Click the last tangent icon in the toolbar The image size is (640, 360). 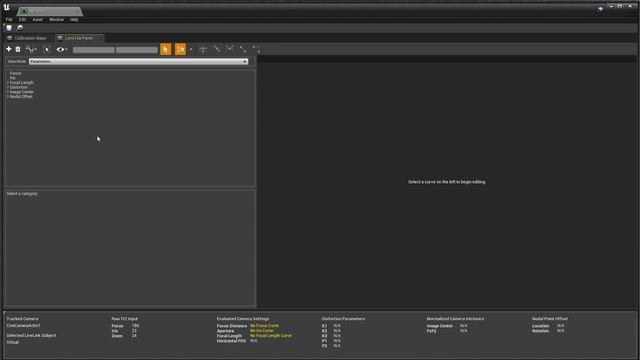pyautogui.click(x=256, y=49)
